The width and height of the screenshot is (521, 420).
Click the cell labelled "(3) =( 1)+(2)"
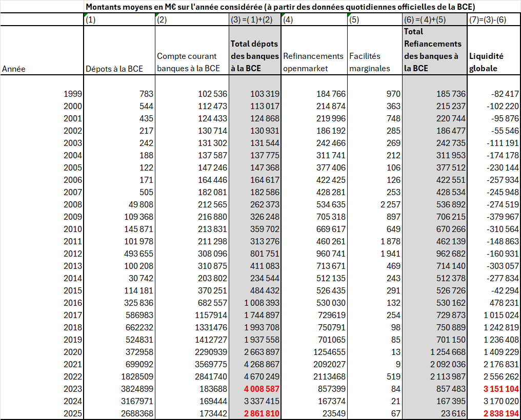(254, 19)
